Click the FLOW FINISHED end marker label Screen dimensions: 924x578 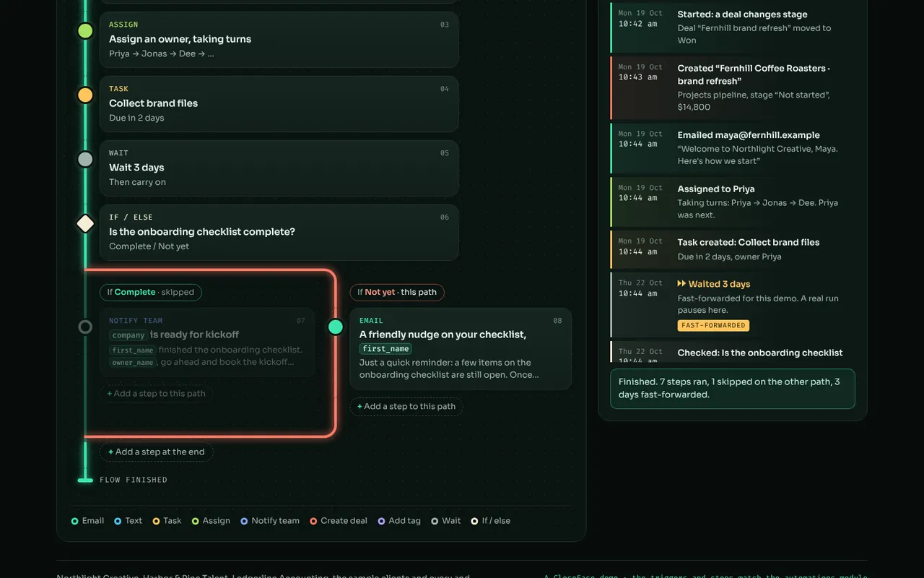pos(134,480)
